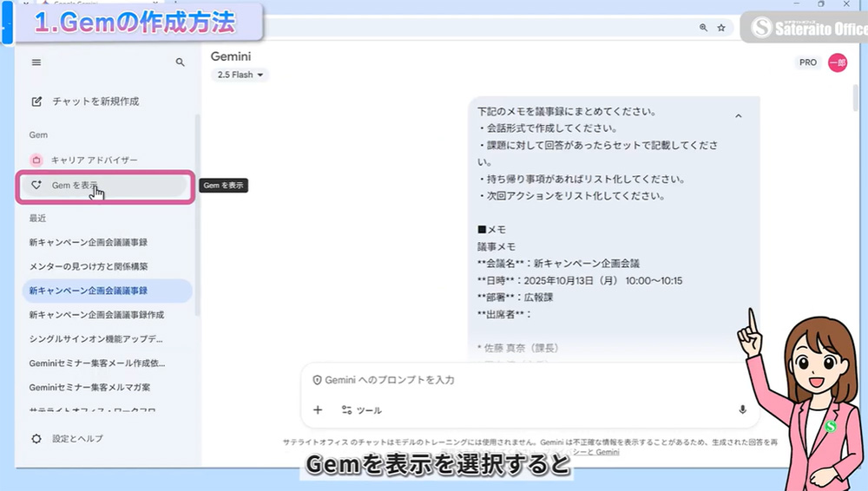The height and width of the screenshot is (491, 868).
Task: Select チャットを新規作成
Action: 95,101
